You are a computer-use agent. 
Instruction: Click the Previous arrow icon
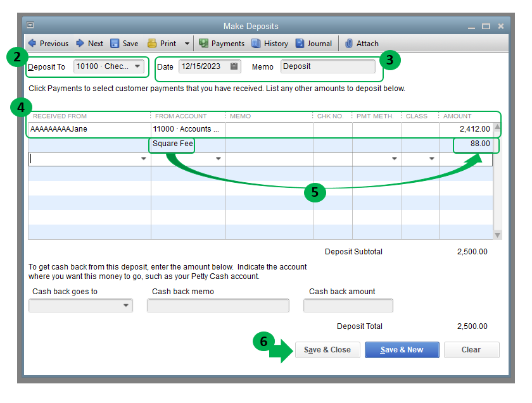click(x=32, y=43)
